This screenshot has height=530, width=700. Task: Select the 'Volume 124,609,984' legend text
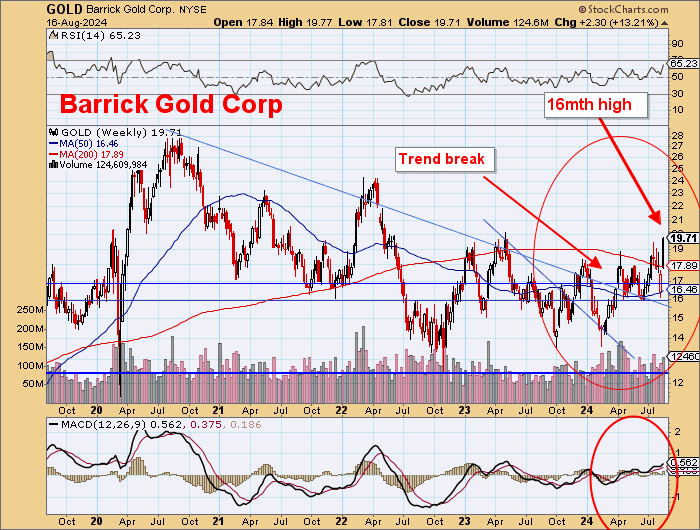point(103,165)
